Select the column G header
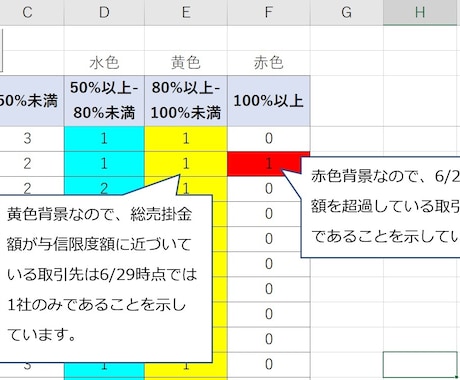The width and height of the screenshot is (460, 380). tap(347, 13)
